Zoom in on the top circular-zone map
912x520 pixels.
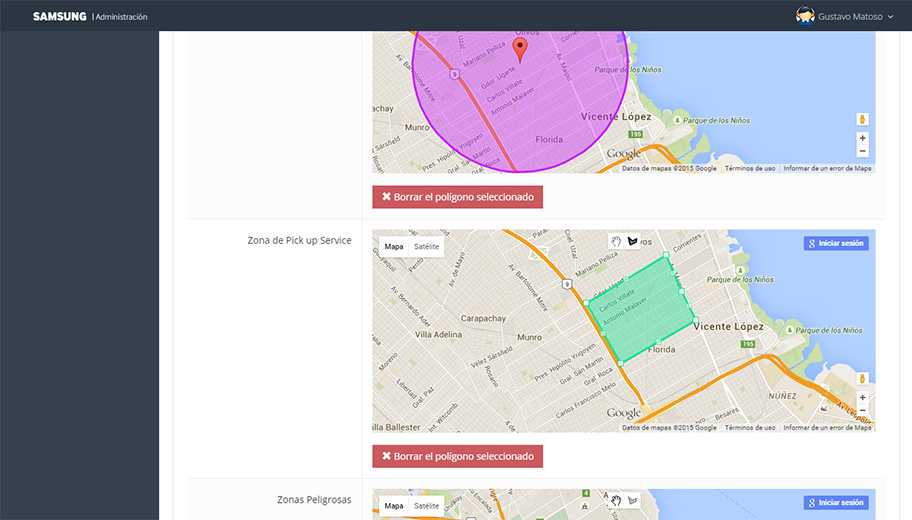(863, 138)
